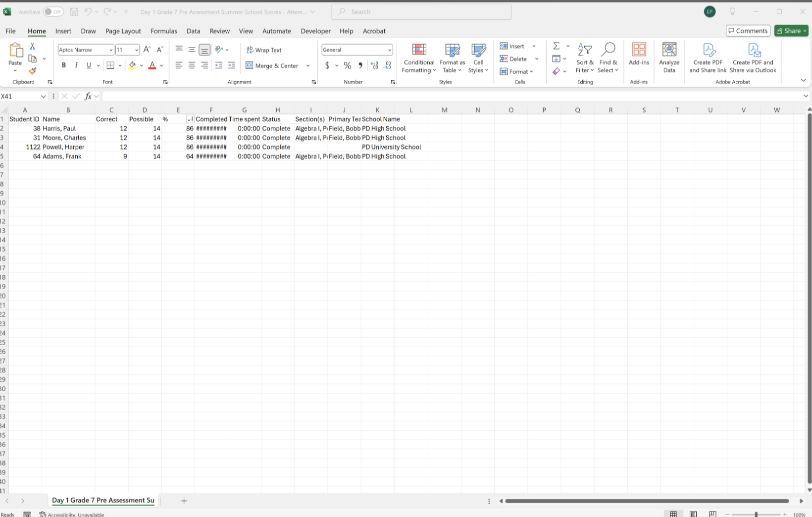Click the Comments button
812x517 pixels.
748,30
